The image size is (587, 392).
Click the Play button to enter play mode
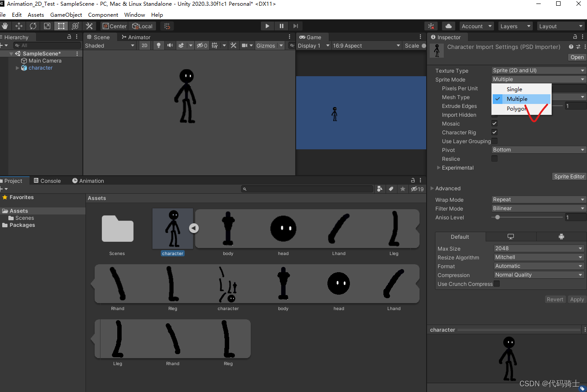click(x=267, y=26)
